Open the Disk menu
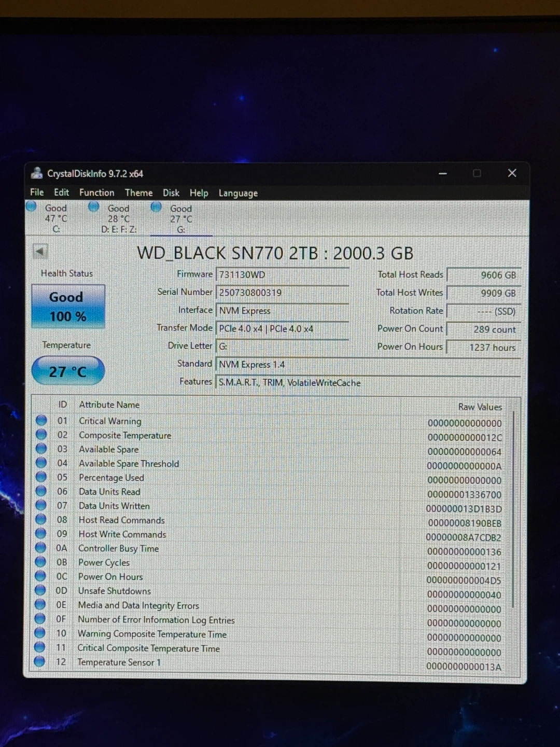The image size is (560, 747). click(171, 192)
